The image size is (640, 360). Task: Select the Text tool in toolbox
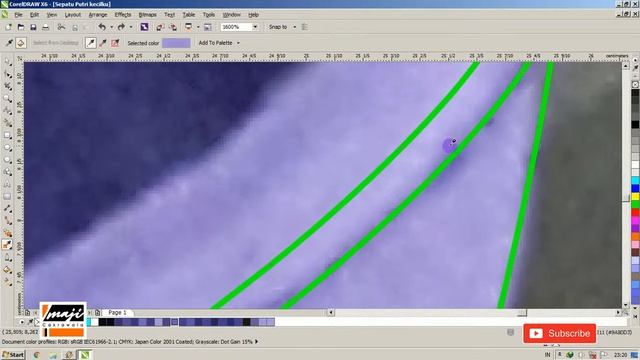tap(7, 184)
